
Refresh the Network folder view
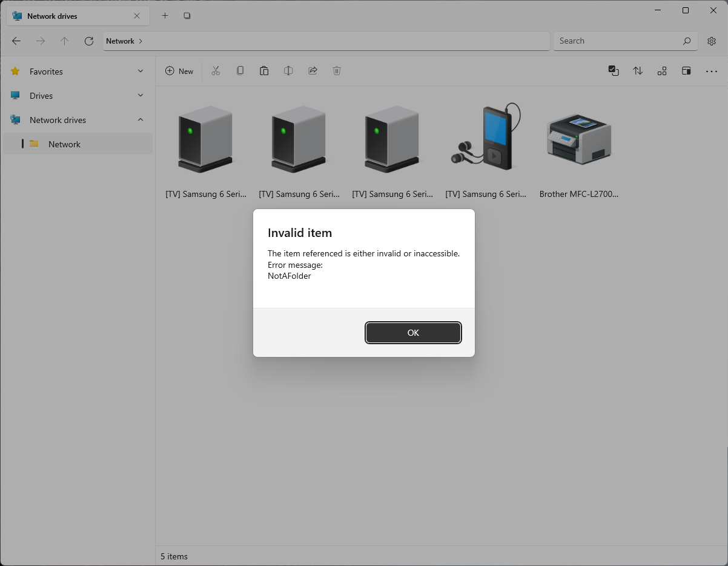[89, 41]
